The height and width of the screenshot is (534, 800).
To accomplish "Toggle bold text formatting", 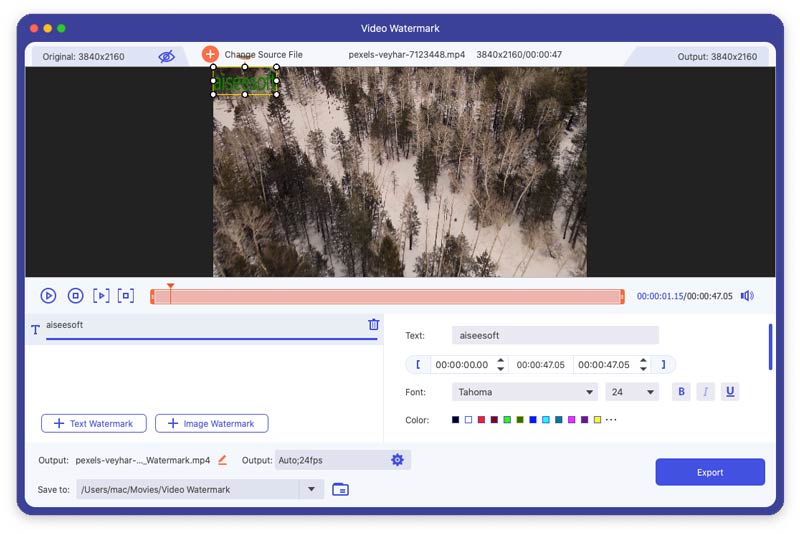I will point(682,392).
